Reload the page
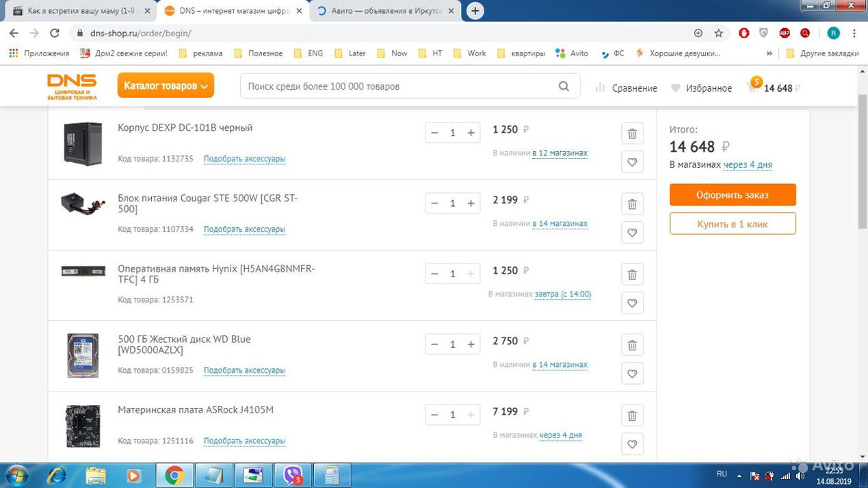This screenshot has width=868, height=488. [55, 33]
